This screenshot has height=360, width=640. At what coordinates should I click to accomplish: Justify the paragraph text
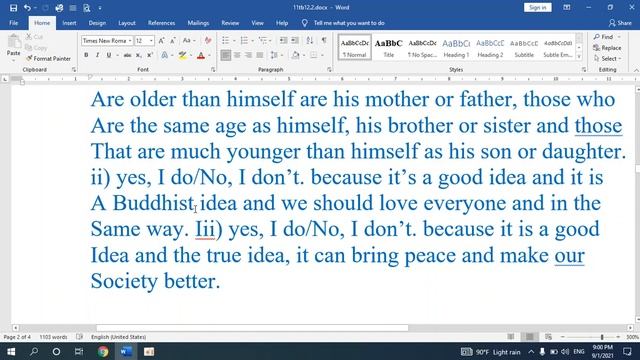[x=260, y=55]
